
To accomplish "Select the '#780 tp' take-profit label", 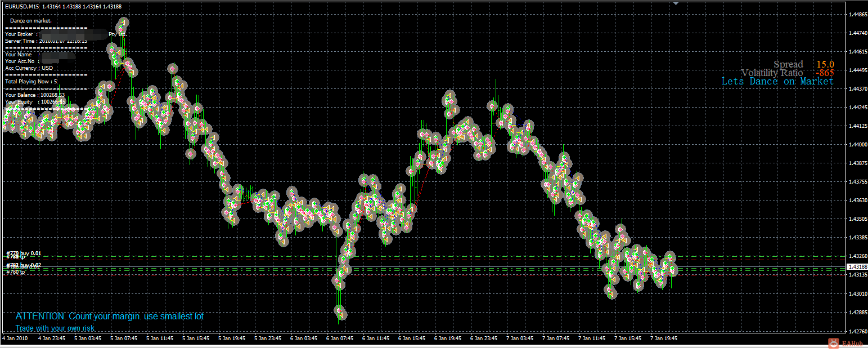I will (x=16, y=272).
